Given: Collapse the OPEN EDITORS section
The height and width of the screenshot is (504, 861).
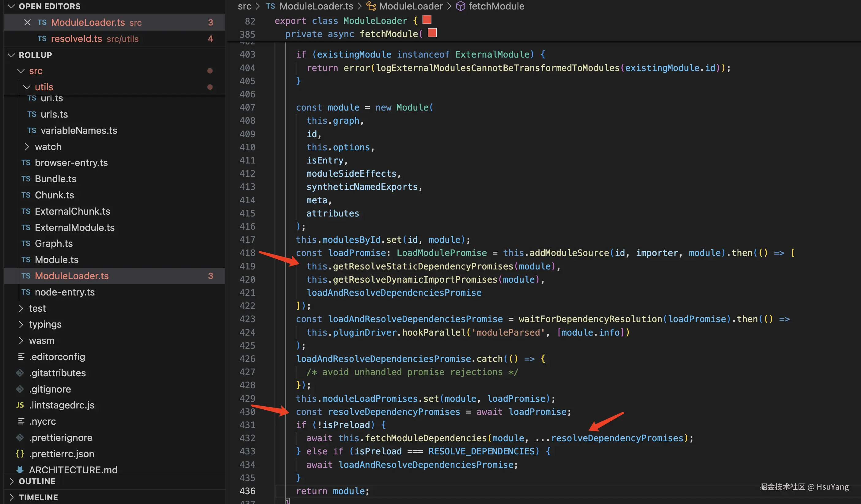Looking at the screenshot, I should click(12, 6).
